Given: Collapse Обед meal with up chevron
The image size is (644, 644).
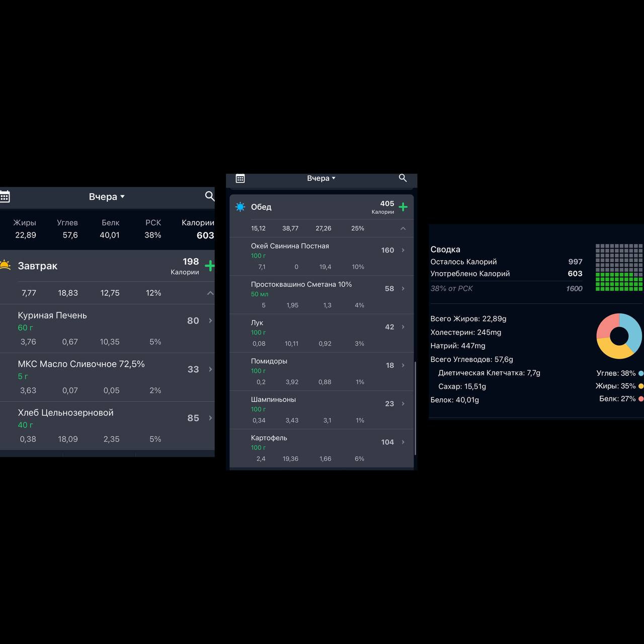Looking at the screenshot, I should click(403, 228).
